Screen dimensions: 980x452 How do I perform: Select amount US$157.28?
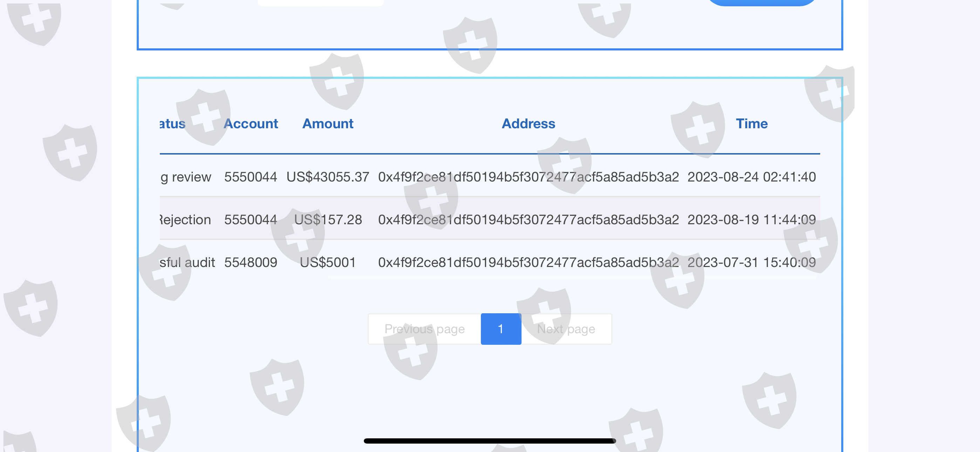(x=328, y=220)
